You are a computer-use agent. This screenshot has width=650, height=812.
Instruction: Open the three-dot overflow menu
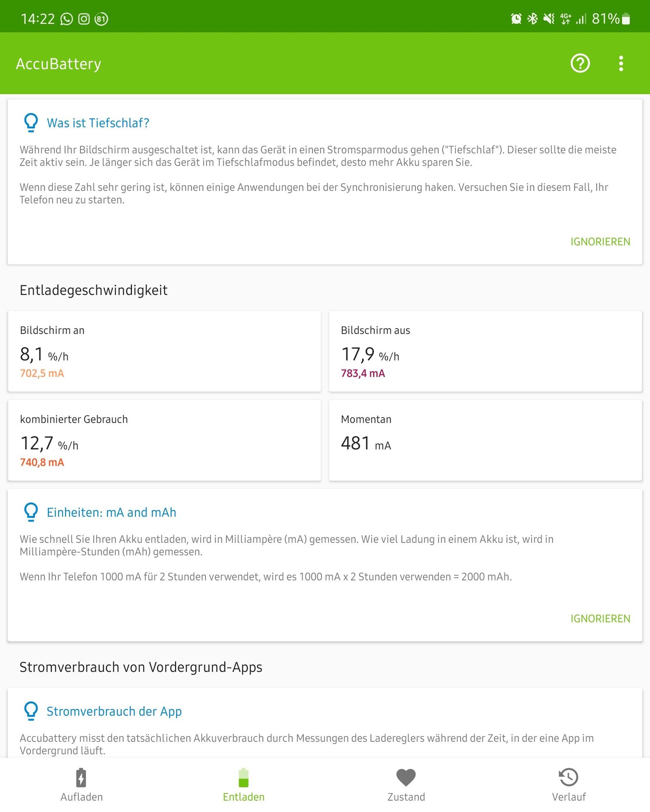point(621,63)
